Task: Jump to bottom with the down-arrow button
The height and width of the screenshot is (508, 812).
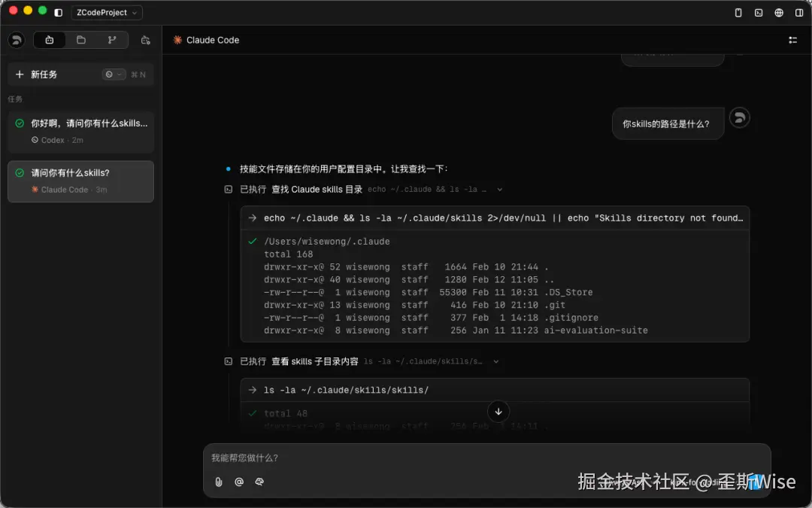Action: 498,412
